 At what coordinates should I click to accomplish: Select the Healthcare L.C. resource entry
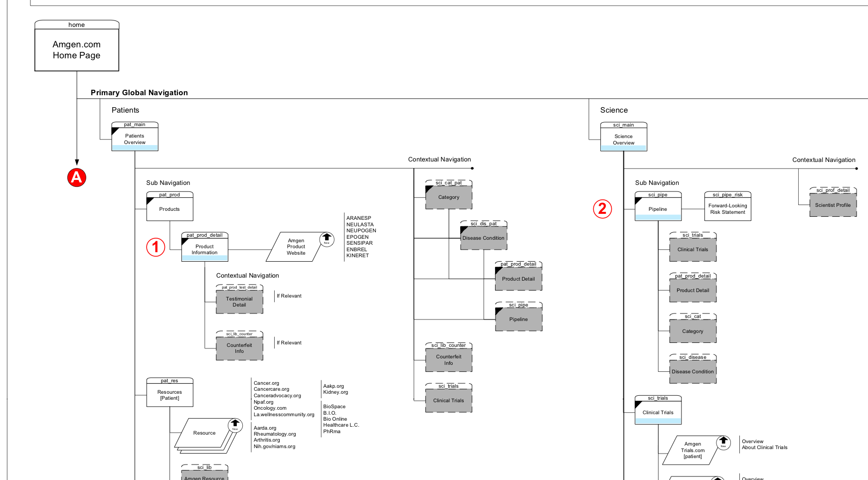pos(341,425)
